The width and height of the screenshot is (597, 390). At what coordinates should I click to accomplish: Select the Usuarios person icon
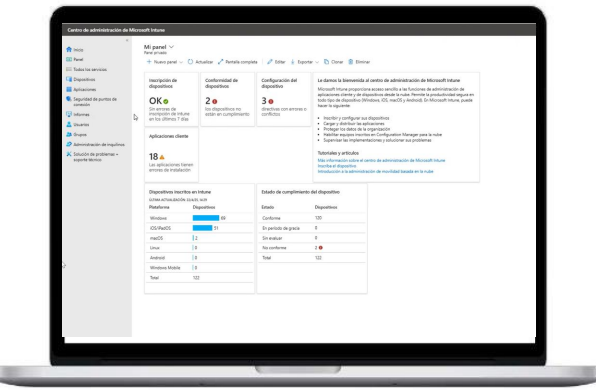click(69, 125)
